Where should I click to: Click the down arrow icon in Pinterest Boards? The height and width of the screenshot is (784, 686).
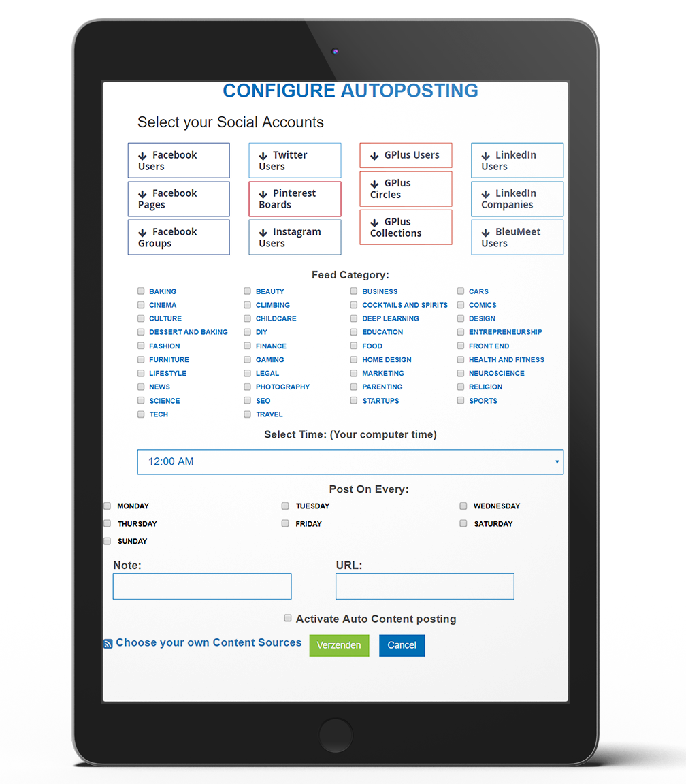tap(263, 194)
